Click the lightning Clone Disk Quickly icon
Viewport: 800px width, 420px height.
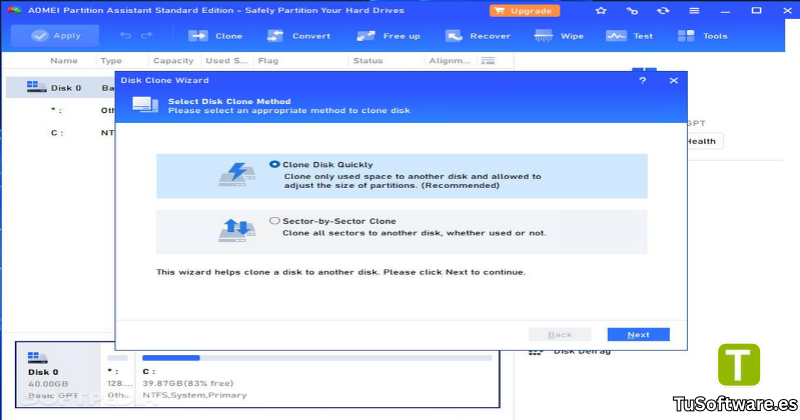pyautogui.click(x=237, y=175)
